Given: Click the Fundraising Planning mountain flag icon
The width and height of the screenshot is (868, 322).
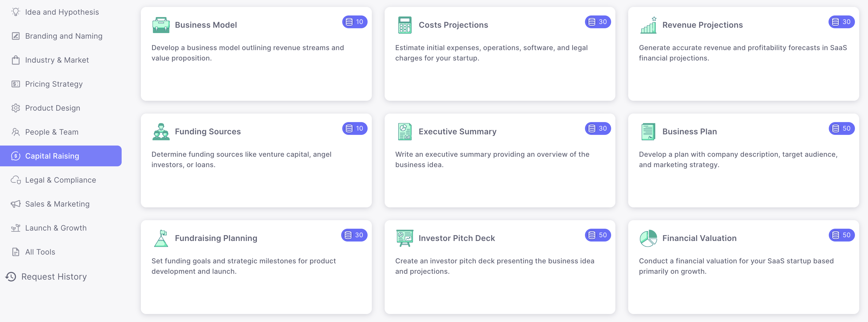Looking at the screenshot, I should pyautogui.click(x=161, y=238).
